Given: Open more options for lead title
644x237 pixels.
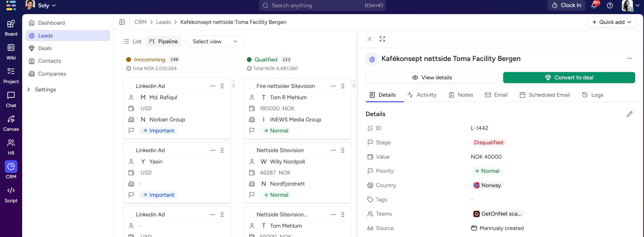Looking at the screenshot, I should [x=629, y=58].
